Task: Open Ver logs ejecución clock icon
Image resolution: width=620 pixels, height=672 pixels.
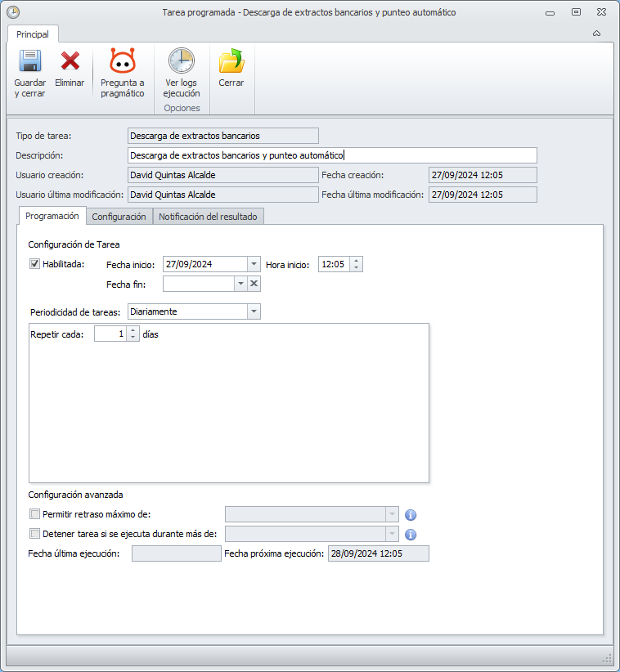Action: (x=182, y=60)
